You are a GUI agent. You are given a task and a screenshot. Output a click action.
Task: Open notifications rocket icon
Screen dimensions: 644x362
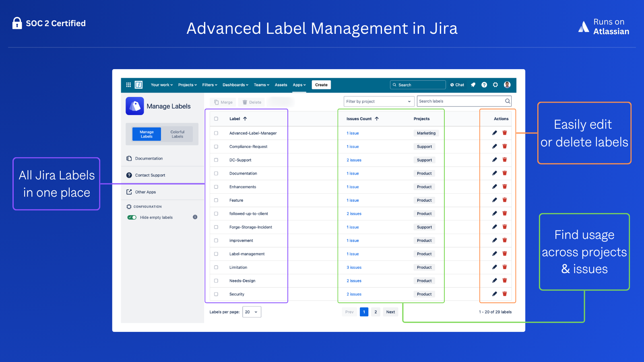point(473,85)
